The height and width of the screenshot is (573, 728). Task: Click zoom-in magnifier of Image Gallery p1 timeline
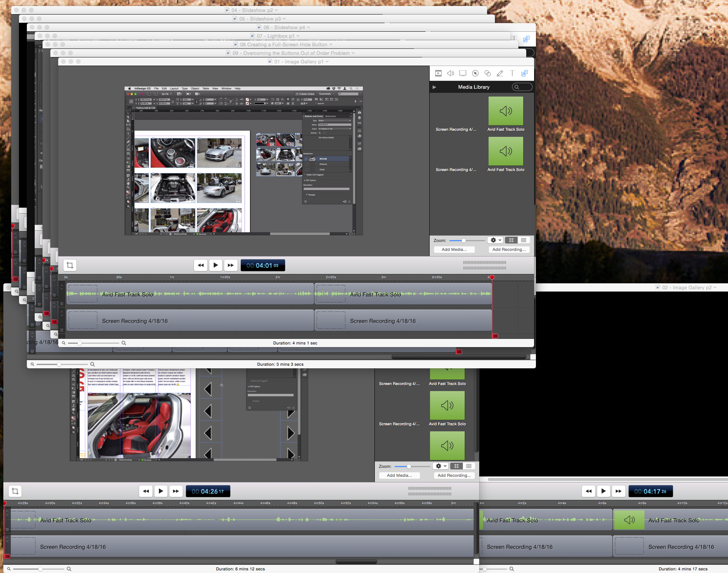tap(124, 343)
